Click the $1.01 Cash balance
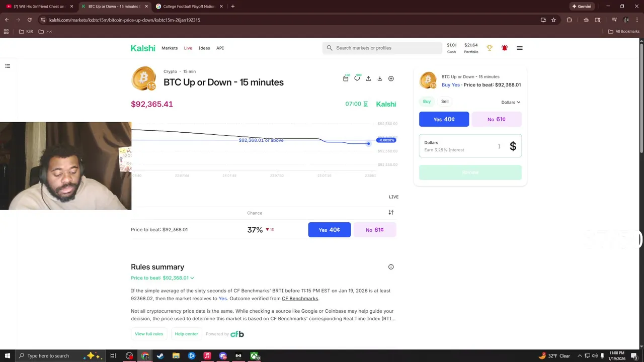The image size is (644, 362). 451,48
